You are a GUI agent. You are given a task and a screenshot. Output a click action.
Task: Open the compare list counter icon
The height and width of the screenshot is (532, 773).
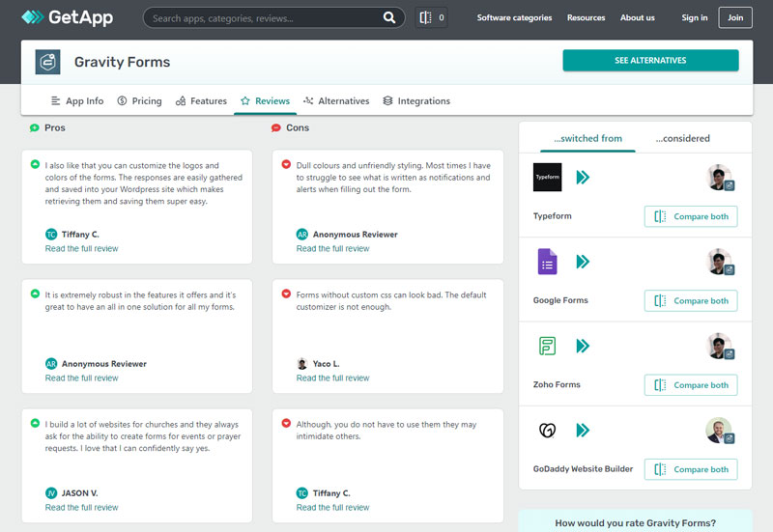[431, 17]
